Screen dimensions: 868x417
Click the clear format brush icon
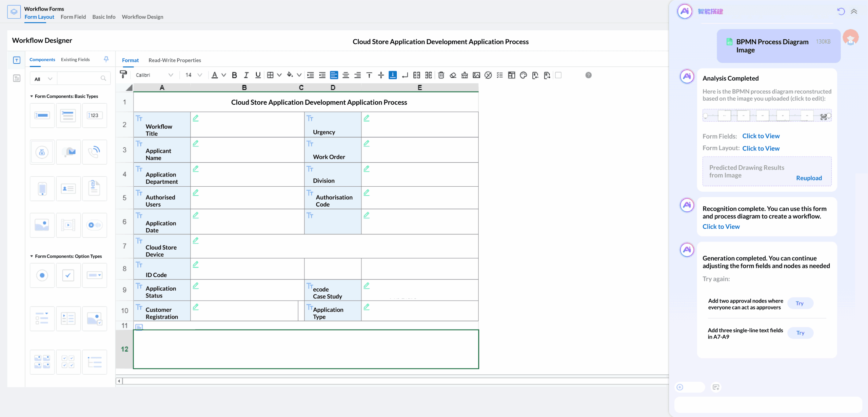coord(465,75)
